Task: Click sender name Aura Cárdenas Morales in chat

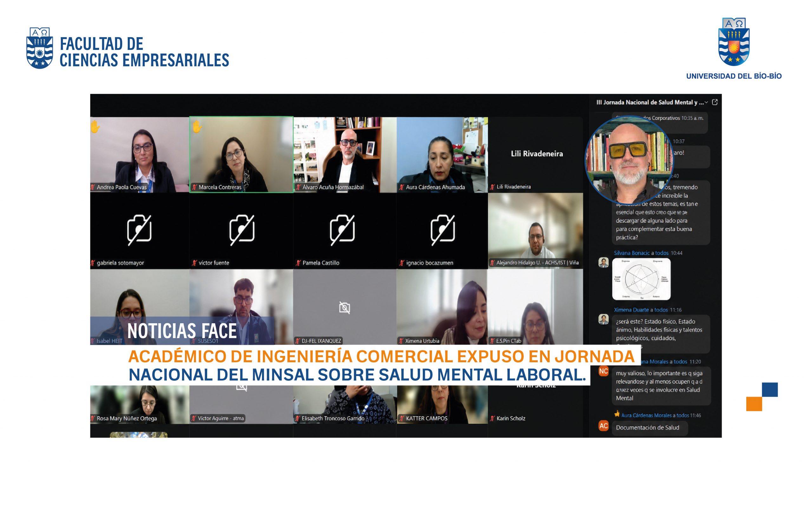Action: pos(646,415)
